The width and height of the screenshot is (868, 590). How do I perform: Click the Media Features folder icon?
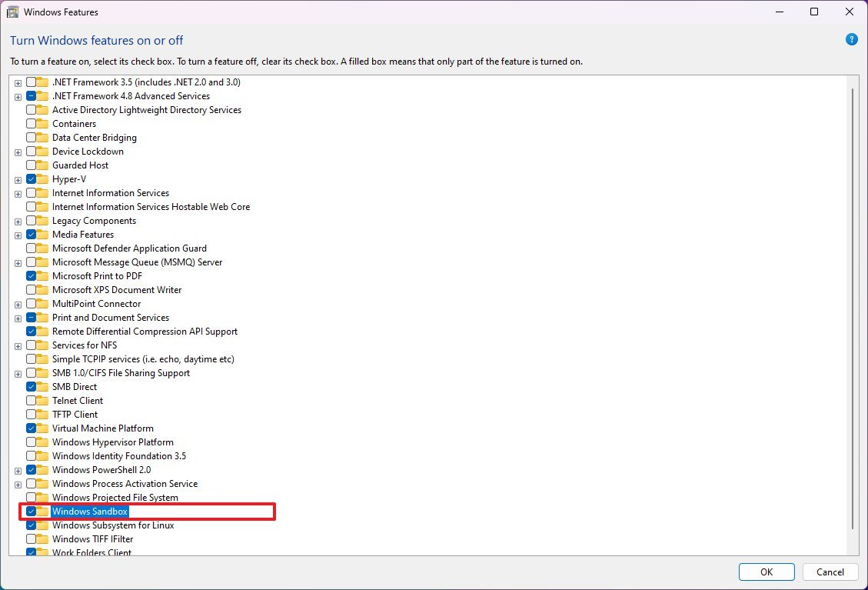(x=42, y=235)
